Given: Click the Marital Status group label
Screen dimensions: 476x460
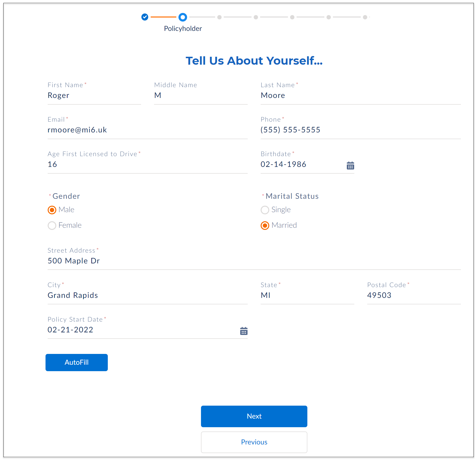Looking at the screenshot, I should pyautogui.click(x=292, y=196).
